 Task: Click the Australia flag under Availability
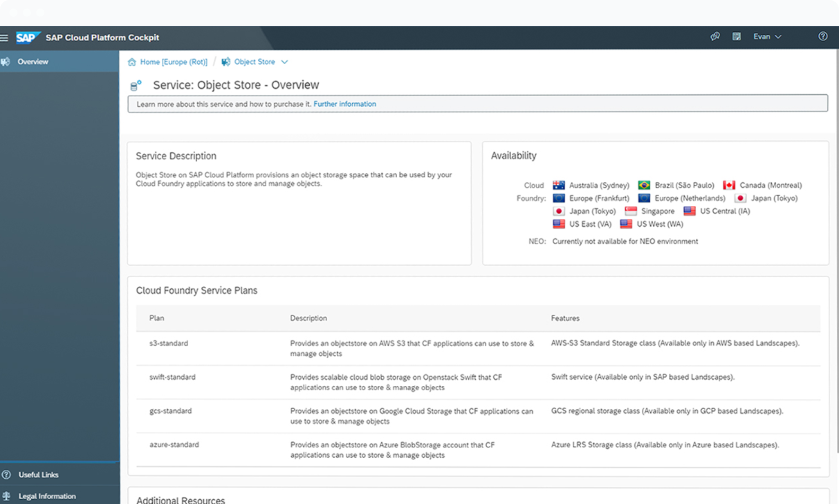tap(558, 185)
